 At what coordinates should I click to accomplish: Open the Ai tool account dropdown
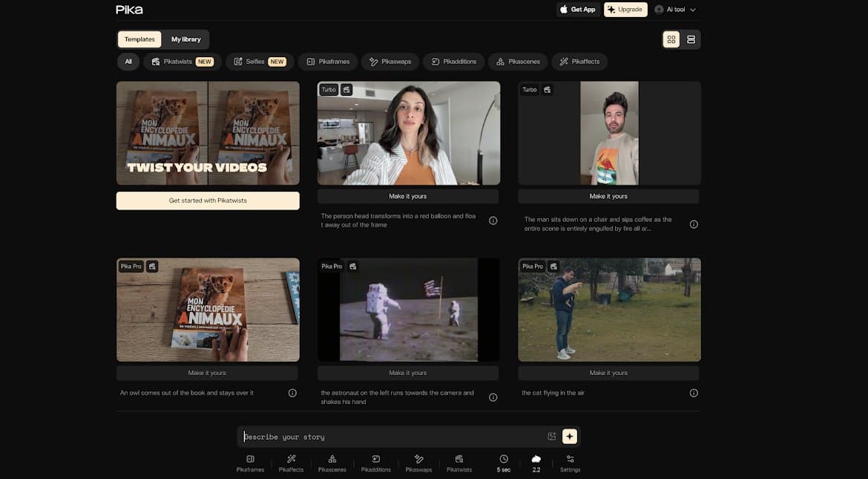(674, 9)
